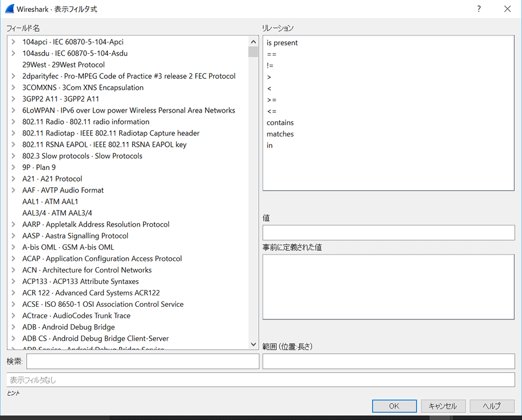This screenshot has width=522, height=420.
Task: Expand the A21 Protocol fields
Action: tap(13, 179)
